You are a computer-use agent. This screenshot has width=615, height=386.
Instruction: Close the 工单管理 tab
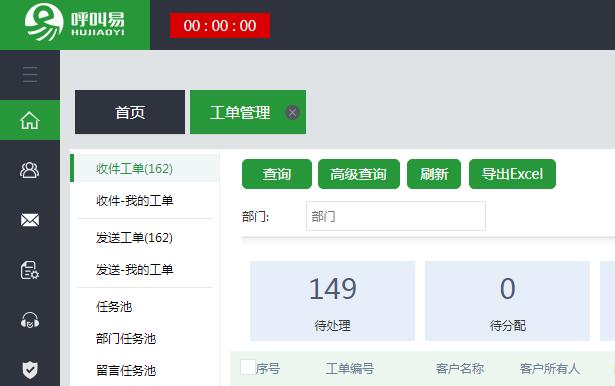[x=292, y=113]
